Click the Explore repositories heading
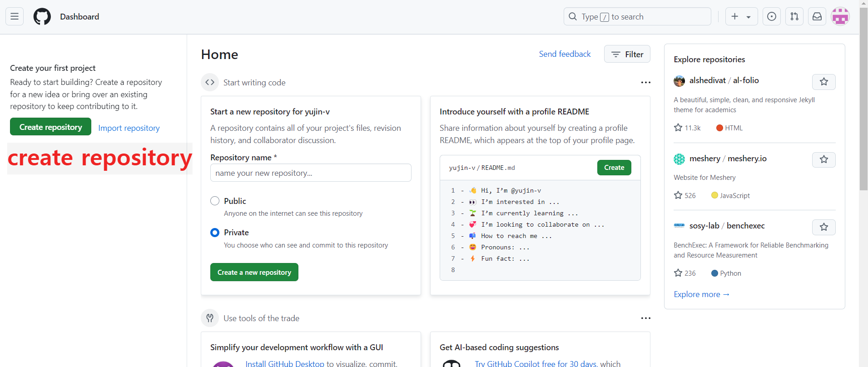Image resolution: width=868 pixels, height=367 pixels. [x=709, y=60]
